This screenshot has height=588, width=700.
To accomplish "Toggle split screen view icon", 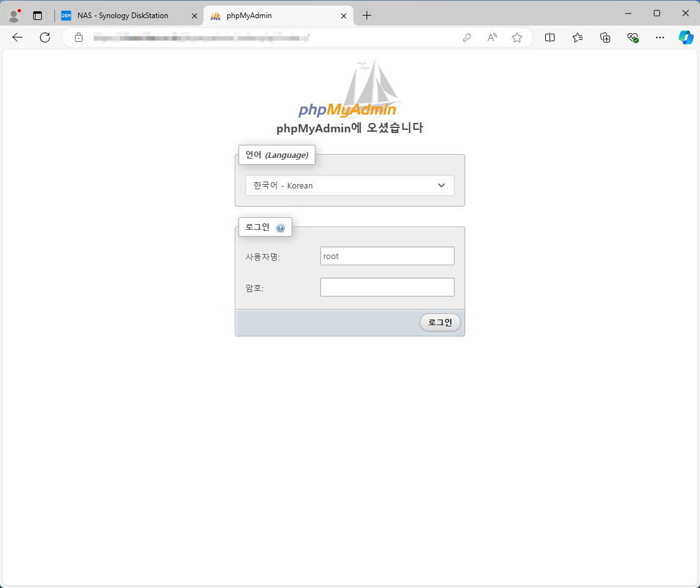I will pos(550,37).
